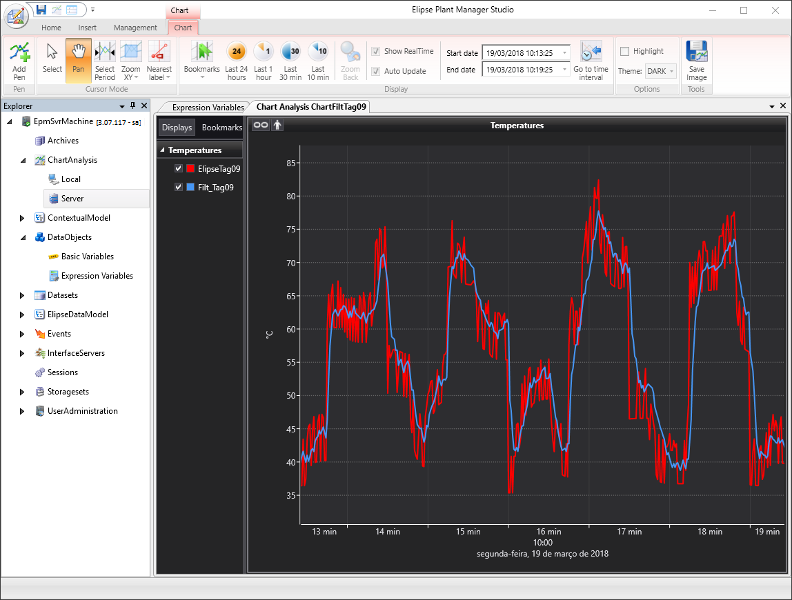Click the table icon in quick access toolbar

coord(72,10)
